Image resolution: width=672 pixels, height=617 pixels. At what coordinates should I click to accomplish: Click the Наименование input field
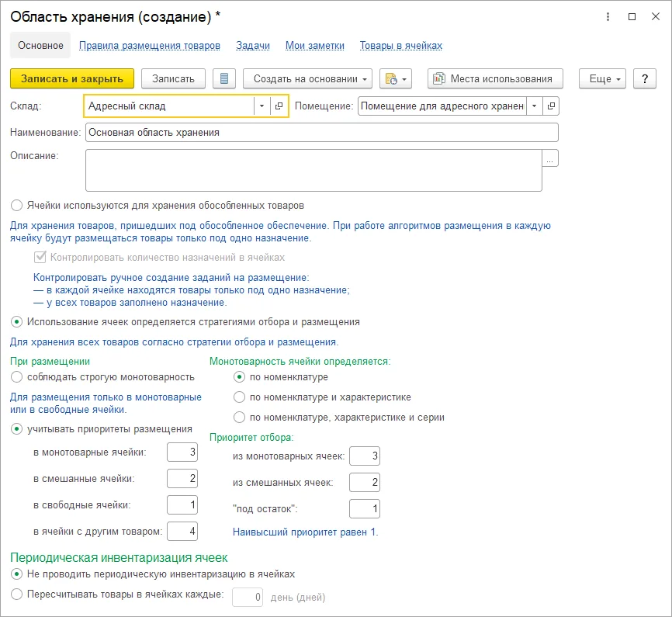point(322,133)
